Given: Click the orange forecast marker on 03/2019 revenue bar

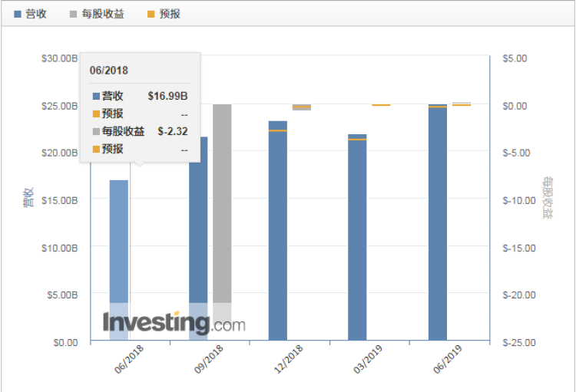Looking at the screenshot, I should (357, 140).
